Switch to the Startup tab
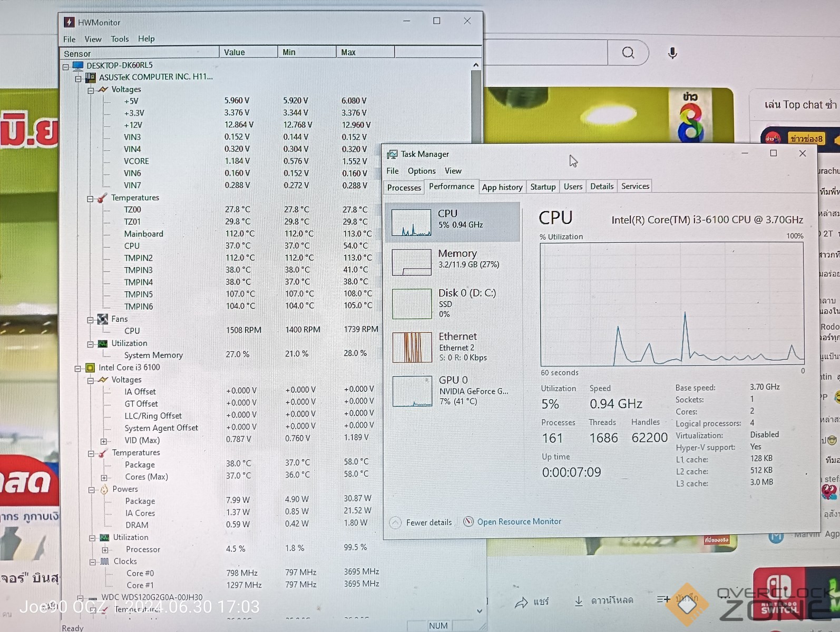The image size is (840, 632). pos(543,187)
